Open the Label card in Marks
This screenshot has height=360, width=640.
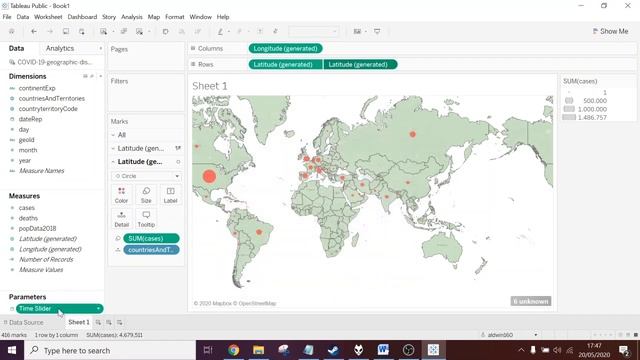coord(171,195)
